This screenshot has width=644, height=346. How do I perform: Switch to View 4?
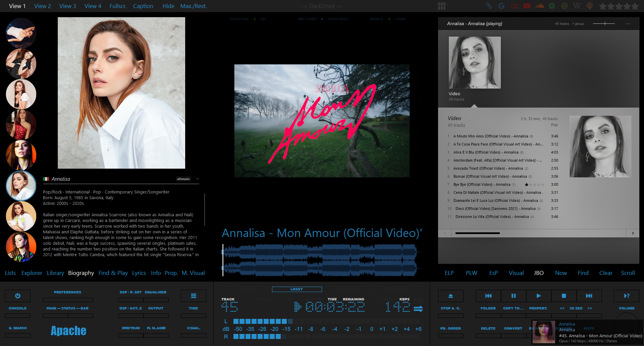point(93,6)
